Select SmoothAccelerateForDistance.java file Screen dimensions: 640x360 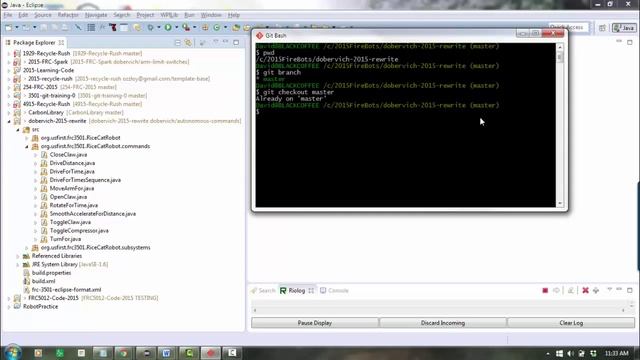click(x=93, y=214)
